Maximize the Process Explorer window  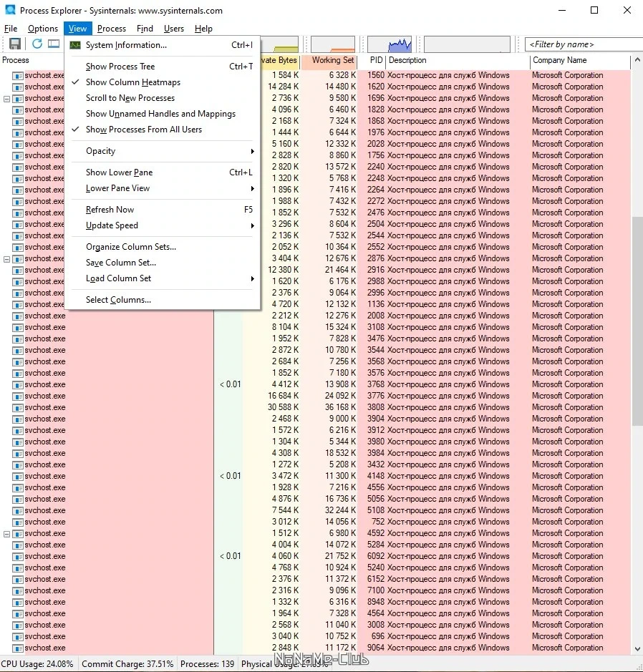tap(594, 10)
